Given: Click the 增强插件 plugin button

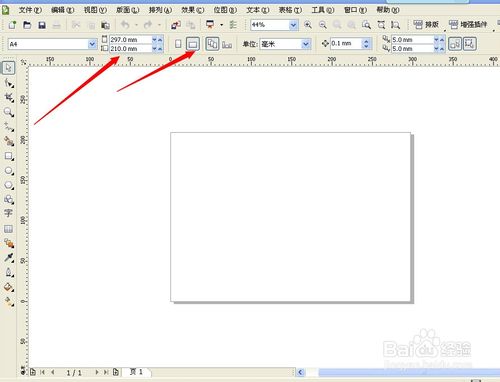Looking at the screenshot, I should [468, 25].
